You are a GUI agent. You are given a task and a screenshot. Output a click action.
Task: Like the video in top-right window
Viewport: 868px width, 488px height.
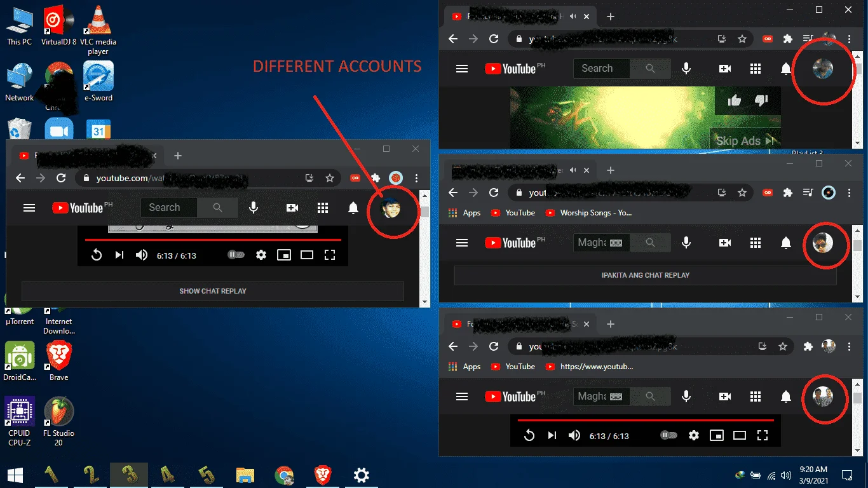point(735,100)
